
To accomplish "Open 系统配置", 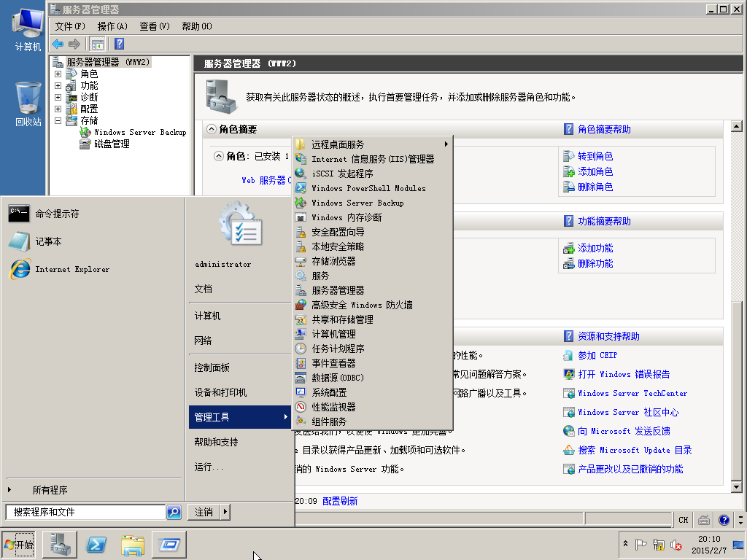I will pos(372,392).
